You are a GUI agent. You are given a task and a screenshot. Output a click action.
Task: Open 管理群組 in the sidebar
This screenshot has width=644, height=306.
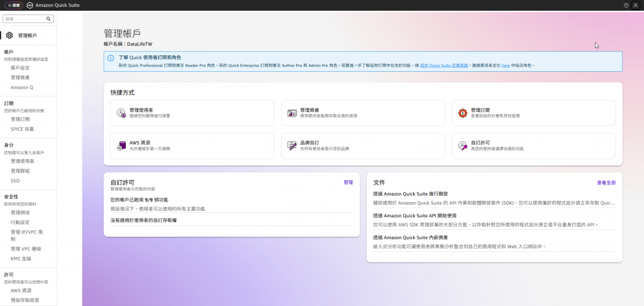point(20,171)
